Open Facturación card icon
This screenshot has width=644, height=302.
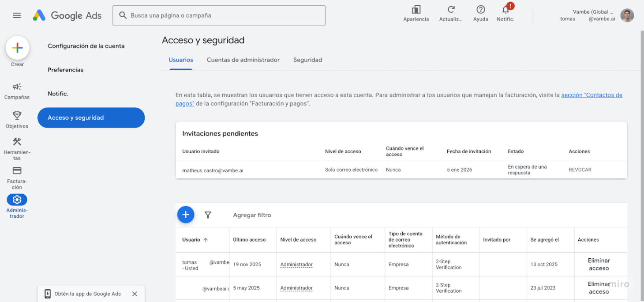tap(17, 171)
